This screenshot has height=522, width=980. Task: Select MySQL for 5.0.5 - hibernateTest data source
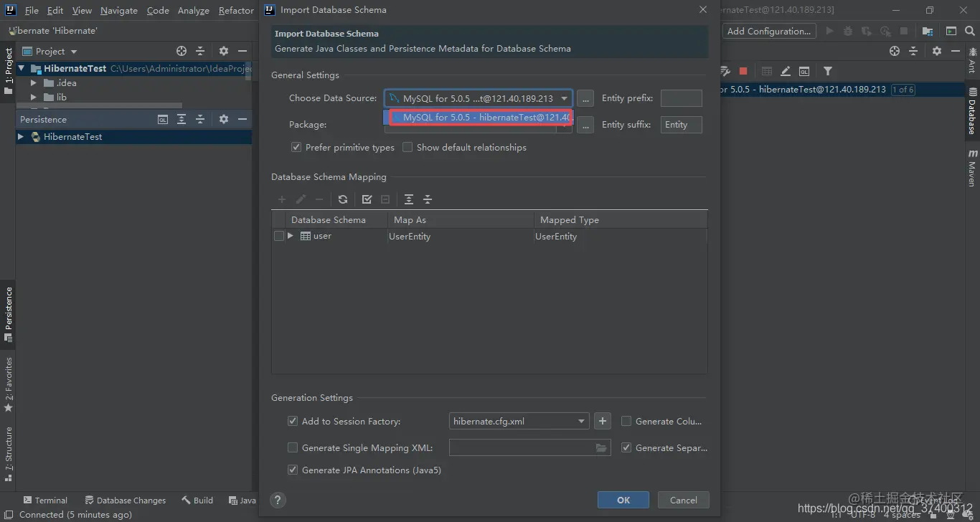(x=479, y=117)
